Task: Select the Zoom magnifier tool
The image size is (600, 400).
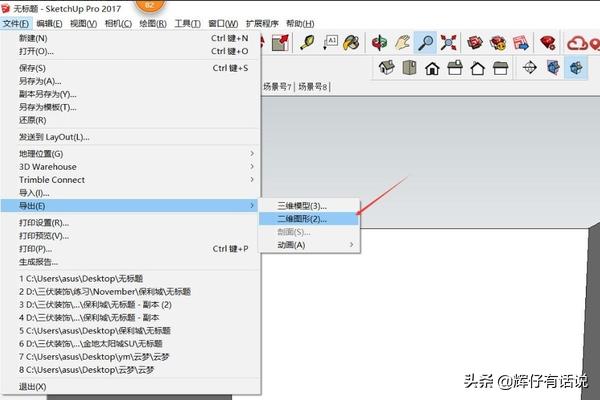Action: click(x=426, y=43)
